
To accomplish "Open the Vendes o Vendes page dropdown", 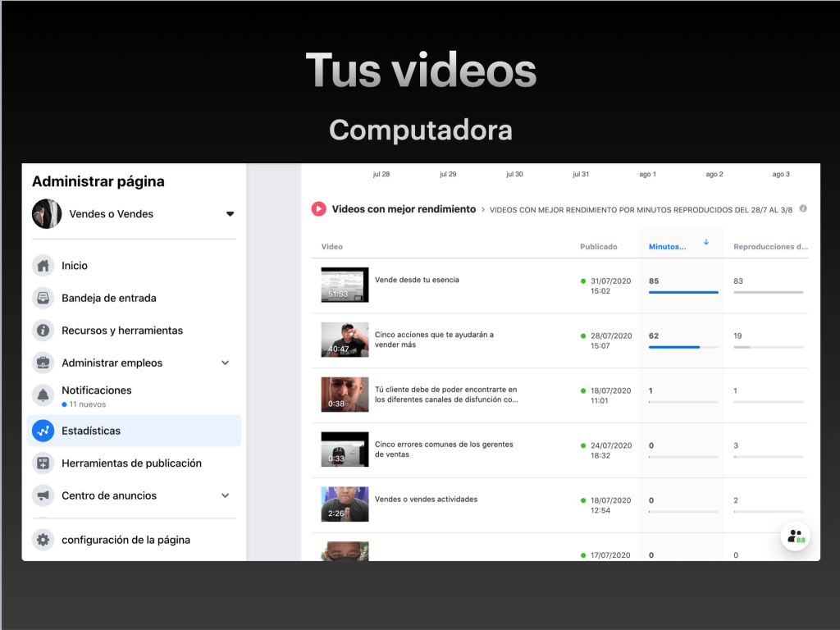I will [230, 214].
